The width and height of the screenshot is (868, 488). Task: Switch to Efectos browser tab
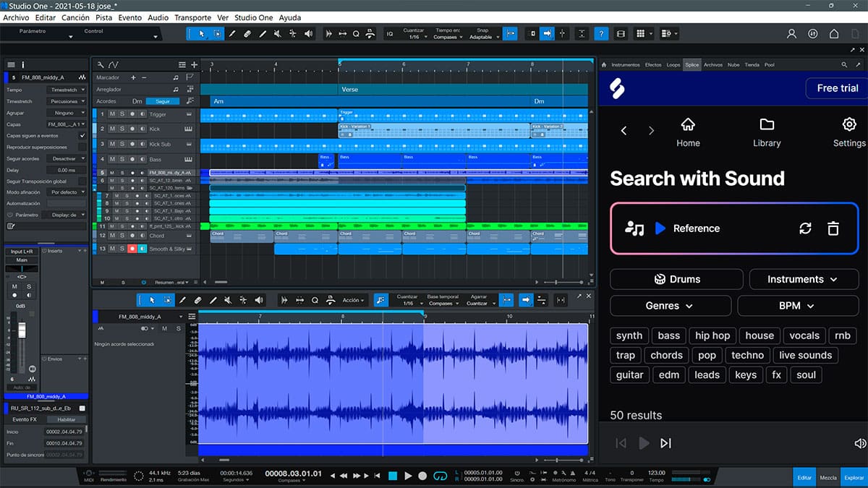[x=653, y=65]
